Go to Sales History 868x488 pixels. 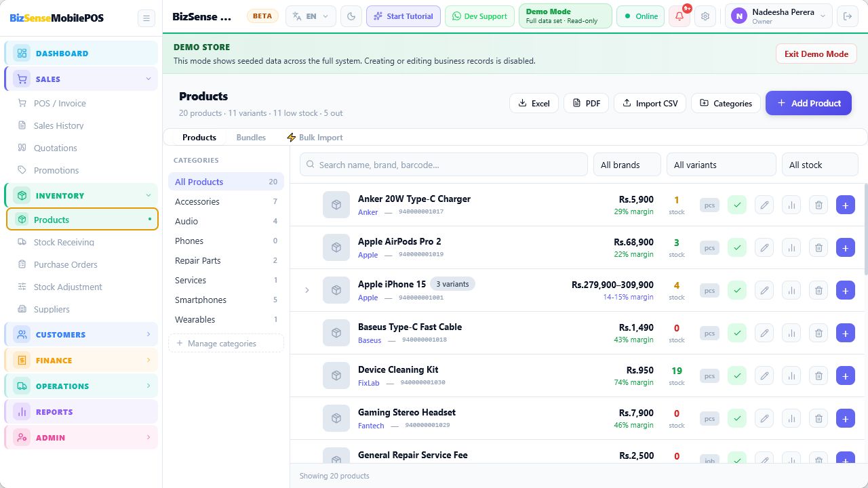point(81,125)
